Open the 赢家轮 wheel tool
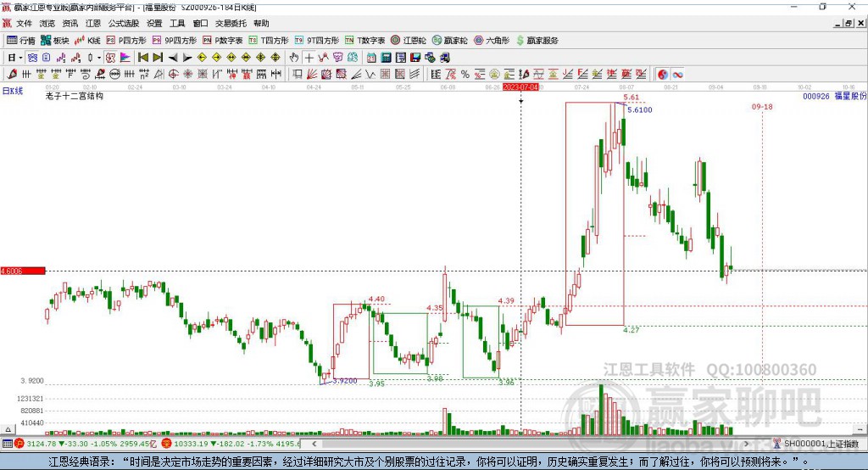This screenshot has height=470, width=868. [x=450, y=41]
